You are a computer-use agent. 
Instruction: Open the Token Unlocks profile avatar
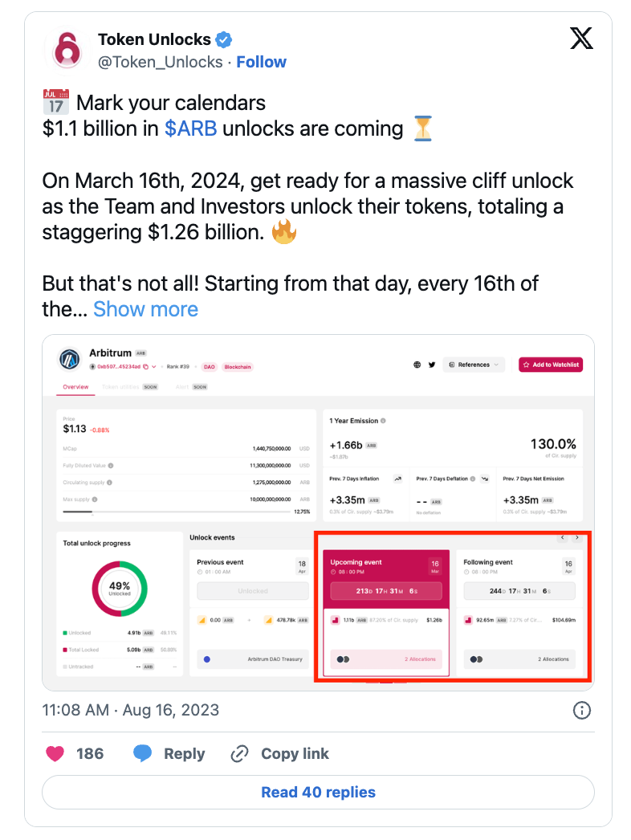[67, 51]
